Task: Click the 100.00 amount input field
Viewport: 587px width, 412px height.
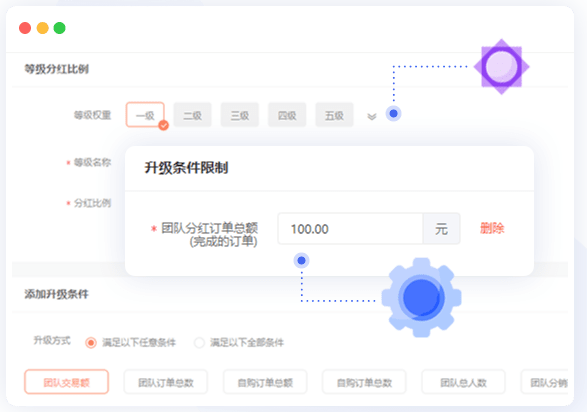Action: [350, 229]
